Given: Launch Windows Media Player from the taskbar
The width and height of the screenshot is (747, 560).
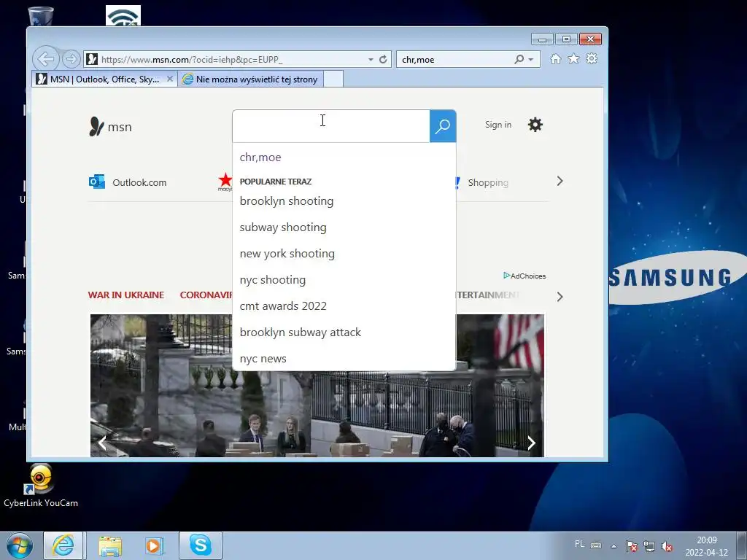Looking at the screenshot, I should (155, 545).
